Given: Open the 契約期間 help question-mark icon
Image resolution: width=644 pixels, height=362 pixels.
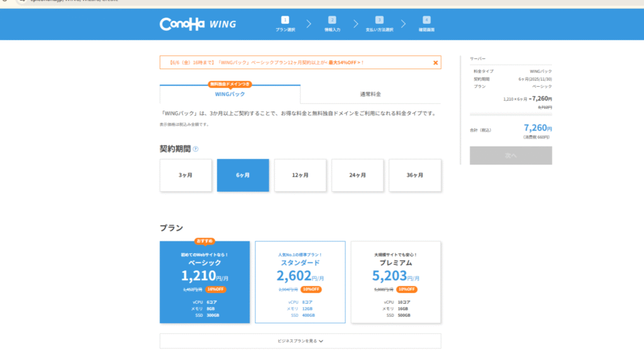Looking at the screenshot, I should [x=196, y=149].
